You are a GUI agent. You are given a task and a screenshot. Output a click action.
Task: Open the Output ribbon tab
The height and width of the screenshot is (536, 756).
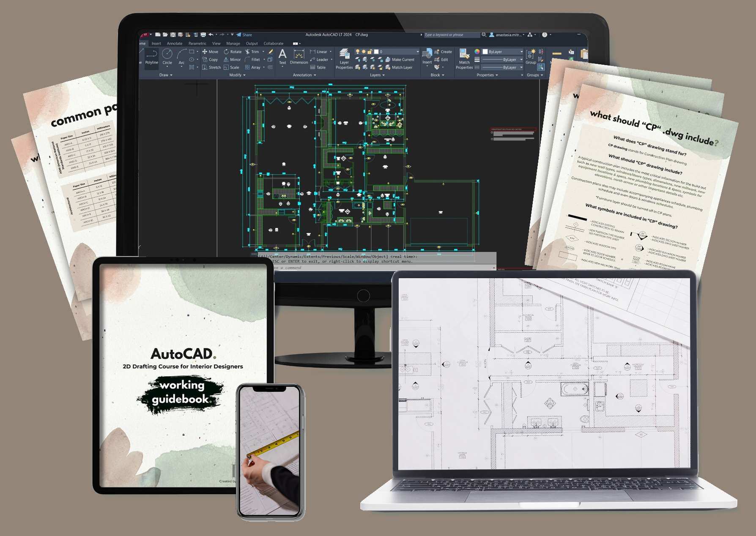pos(252,44)
